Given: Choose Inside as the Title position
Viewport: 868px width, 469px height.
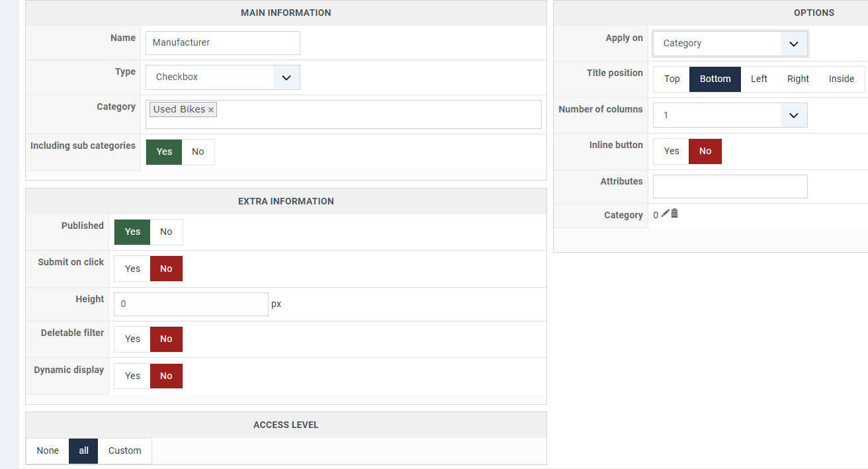Looking at the screenshot, I should pyautogui.click(x=841, y=79).
